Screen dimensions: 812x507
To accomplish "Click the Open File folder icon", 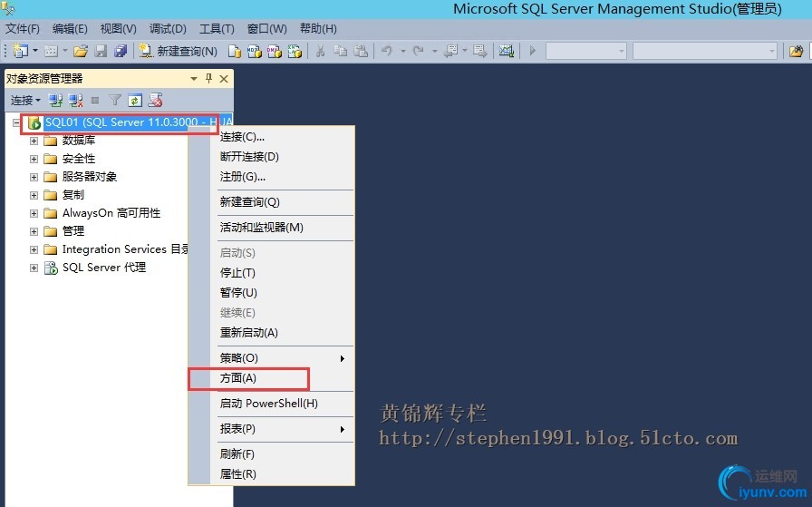I will 81,51.
